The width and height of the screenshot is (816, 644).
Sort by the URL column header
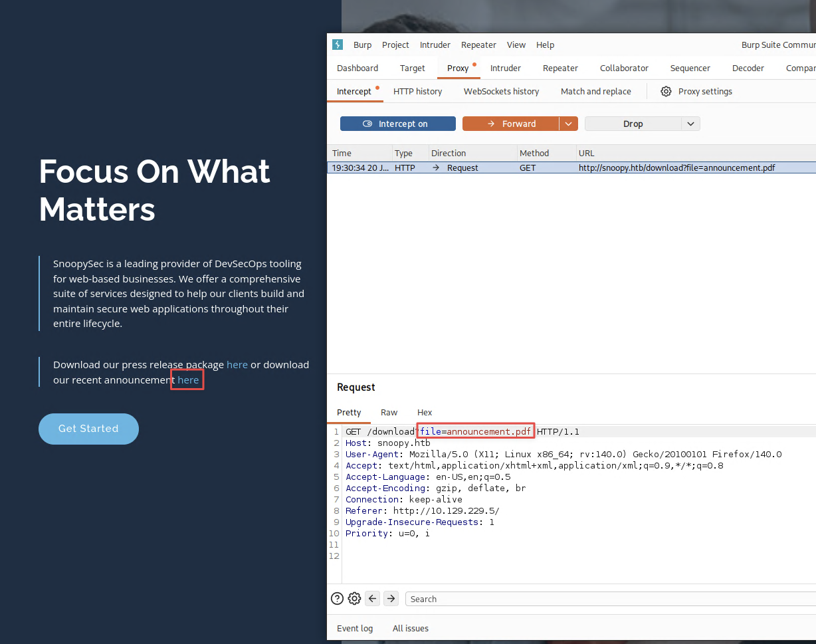point(696,153)
